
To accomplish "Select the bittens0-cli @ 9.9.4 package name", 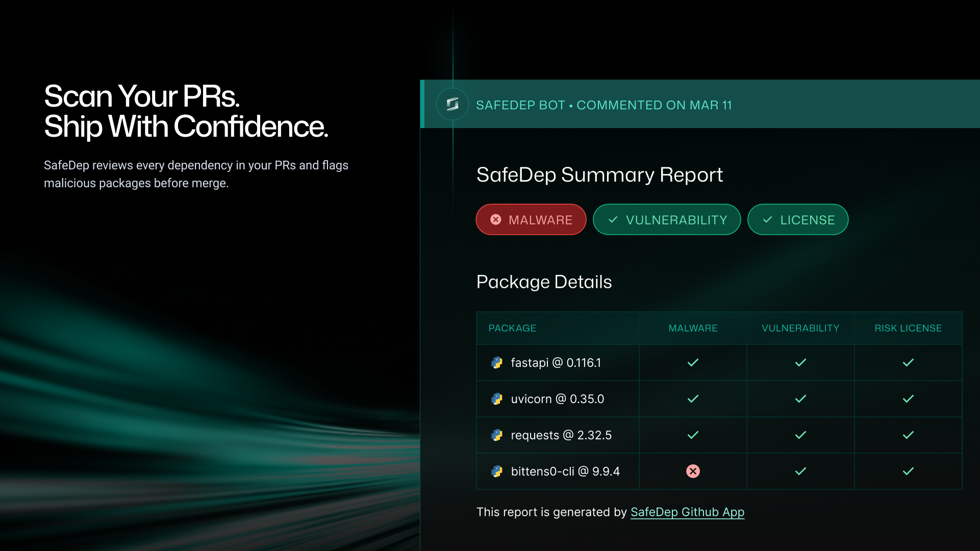I will pos(565,471).
